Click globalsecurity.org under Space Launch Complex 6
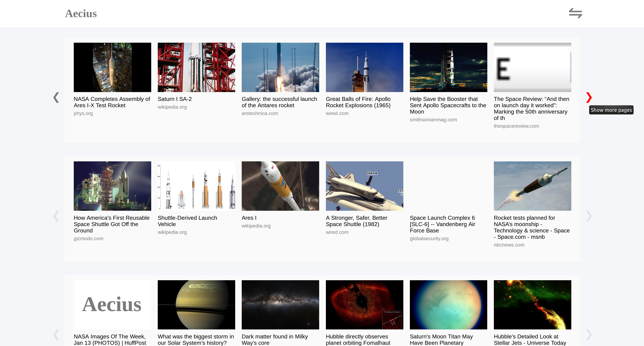This screenshot has height=346, width=644. click(429, 238)
